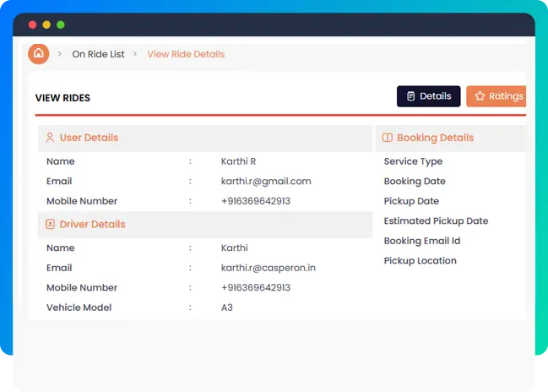Screen dimensions: 548x392
Task: Click the driver badge icon beside Driver Details
Action: pyautogui.click(x=50, y=225)
